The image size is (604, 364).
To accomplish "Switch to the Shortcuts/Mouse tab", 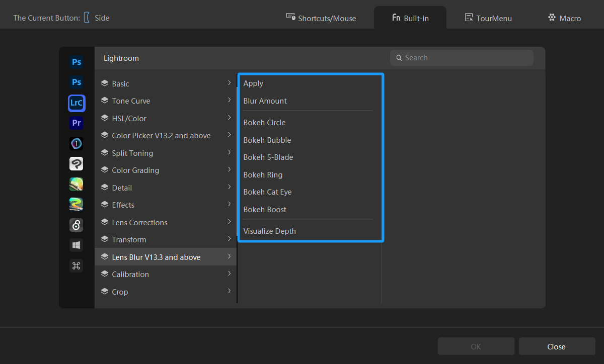I will click(x=321, y=18).
